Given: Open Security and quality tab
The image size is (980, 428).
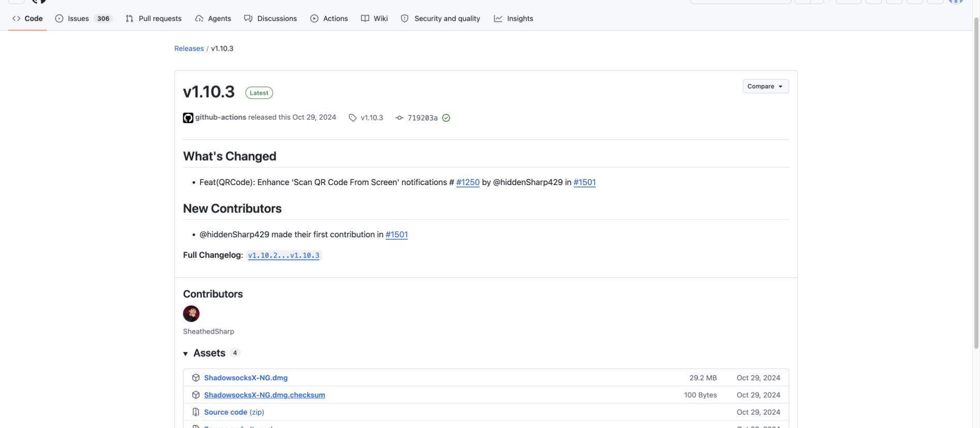Looking at the screenshot, I should pyautogui.click(x=440, y=19).
